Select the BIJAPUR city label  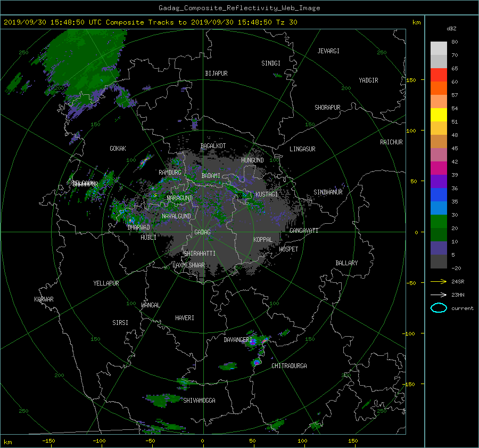[x=216, y=74]
